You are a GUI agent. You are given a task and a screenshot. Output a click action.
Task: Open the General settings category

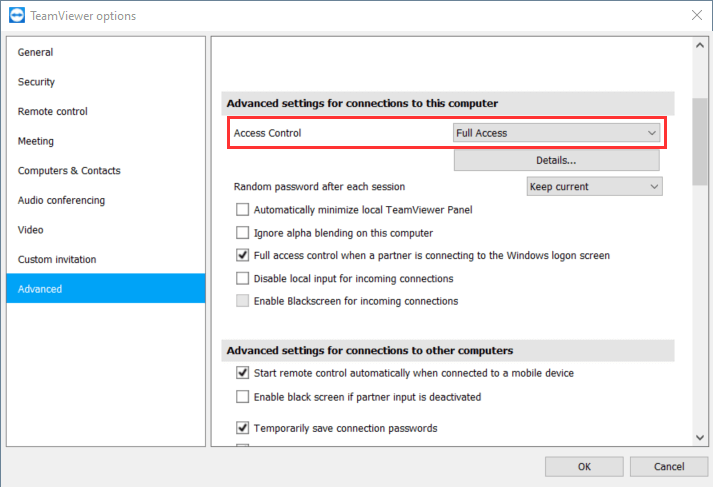[x=36, y=52]
